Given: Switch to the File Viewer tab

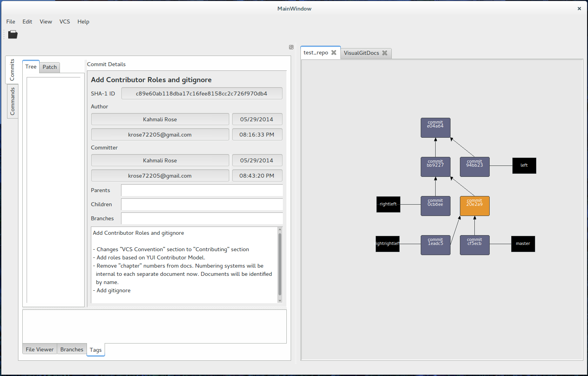Looking at the screenshot, I should click(x=40, y=349).
